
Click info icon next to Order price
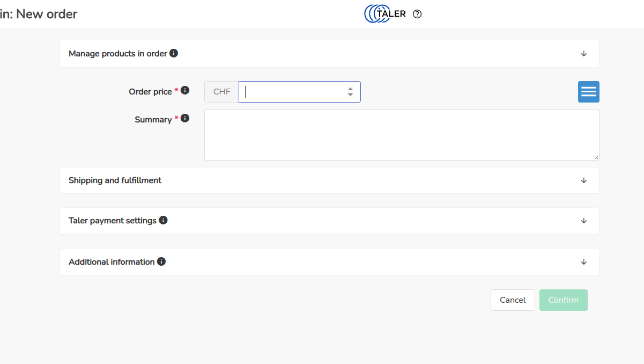185,90
